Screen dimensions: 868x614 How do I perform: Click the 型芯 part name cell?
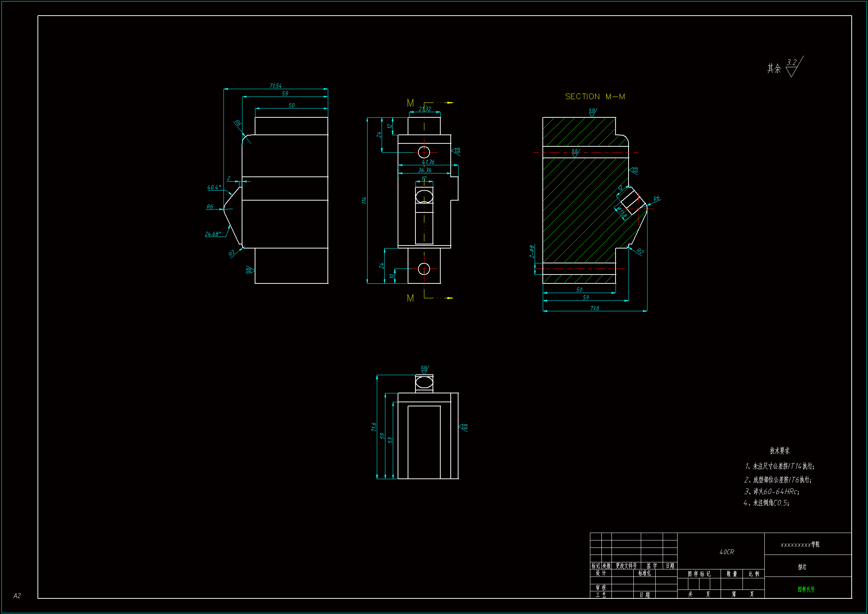[x=802, y=567]
